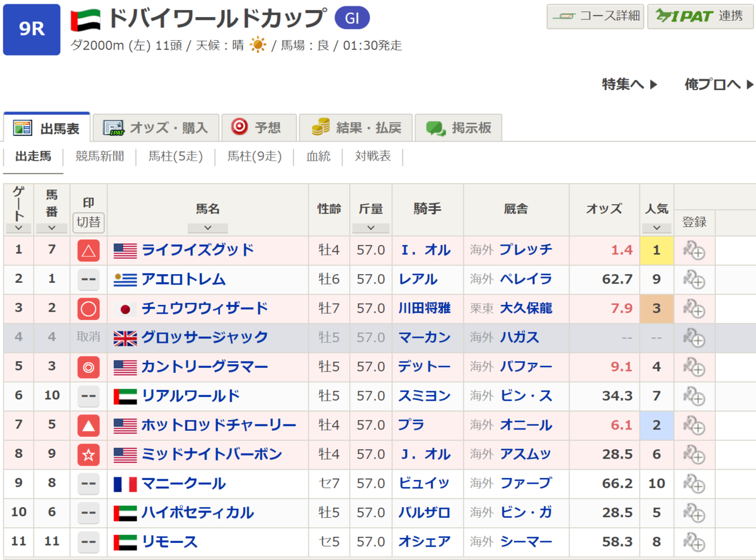The width and height of the screenshot is (756, 560).
Task: Open the 出馬表 tab
Action: pos(47,128)
